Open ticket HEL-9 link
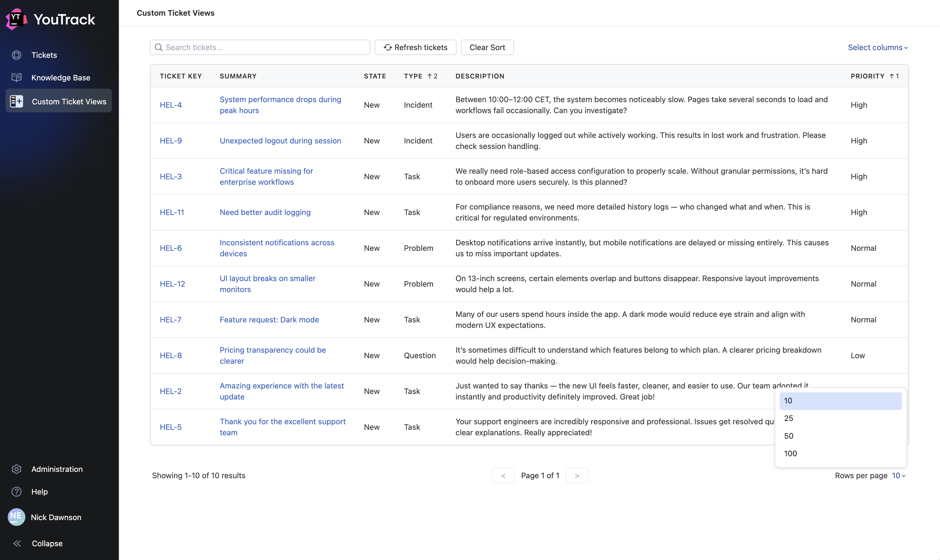 (171, 141)
